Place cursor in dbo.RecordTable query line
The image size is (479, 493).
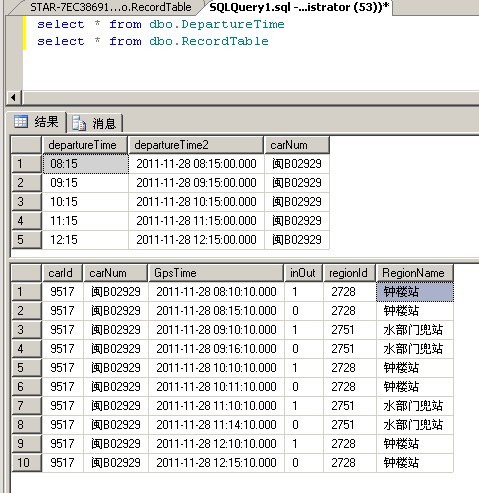coord(153,41)
